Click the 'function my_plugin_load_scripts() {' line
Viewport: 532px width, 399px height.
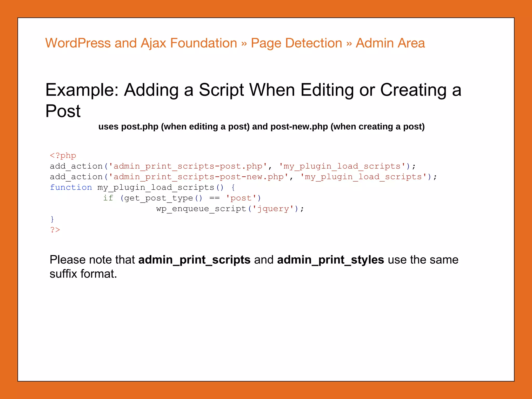tap(143, 188)
